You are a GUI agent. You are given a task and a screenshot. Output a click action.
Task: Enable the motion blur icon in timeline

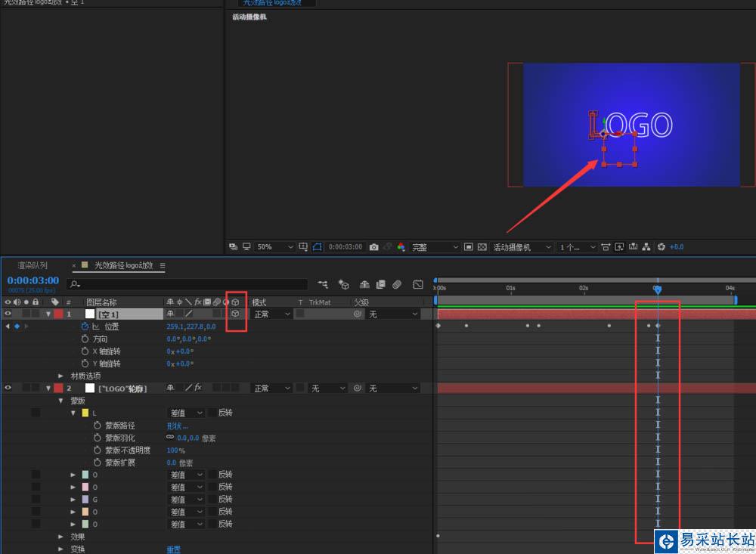point(397,284)
